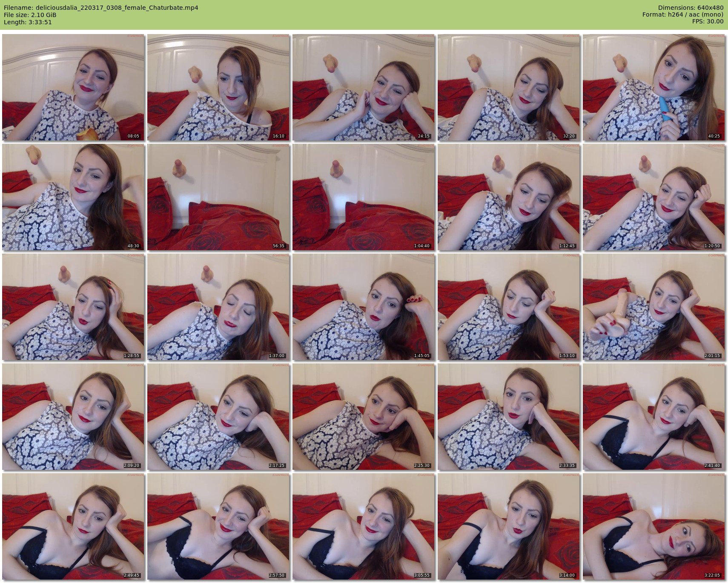Open the thumbnail at 2:57:50

point(218,526)
